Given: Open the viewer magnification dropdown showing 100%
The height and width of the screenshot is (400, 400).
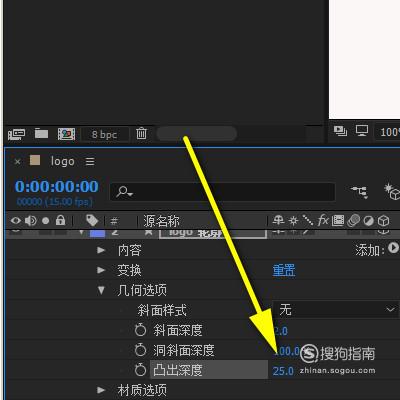Looking at the screenshot, I should pyautogui.click(x=388, y=132).
